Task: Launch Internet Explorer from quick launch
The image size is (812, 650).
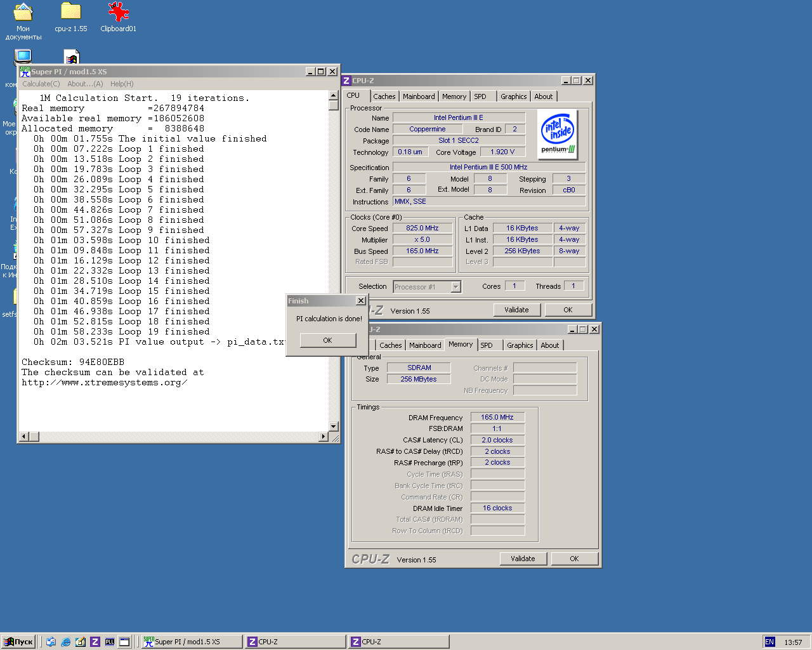Action: [x=65, y=642]
